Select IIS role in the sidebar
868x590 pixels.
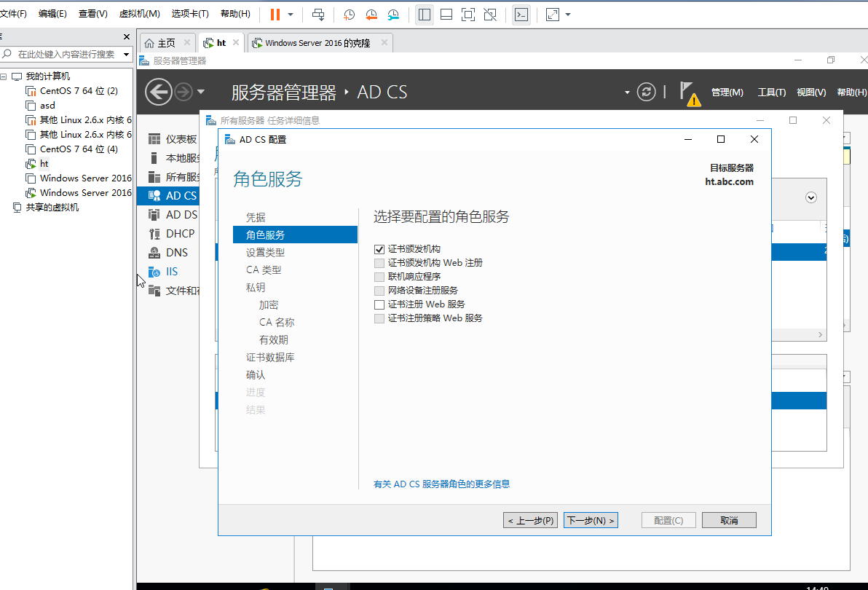pyautogui.click(x=163, y=271)
